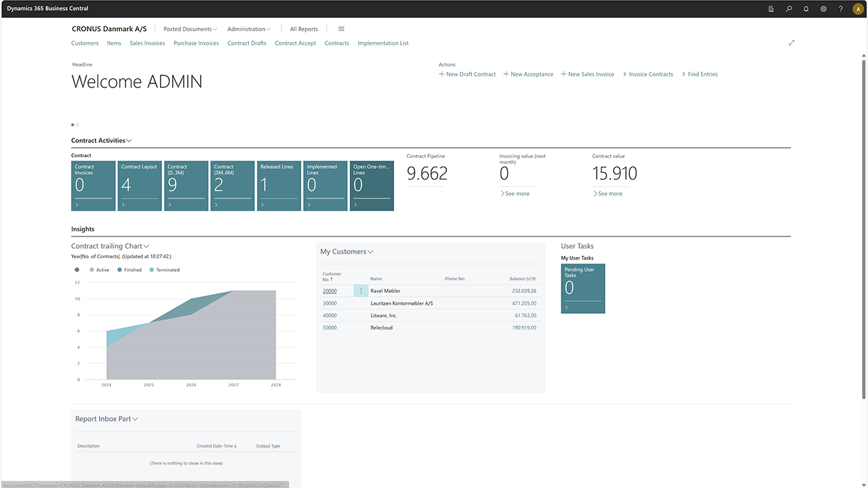
Task: Click Contract Pipeline value 9.662
Action: [x=427, y=174]
